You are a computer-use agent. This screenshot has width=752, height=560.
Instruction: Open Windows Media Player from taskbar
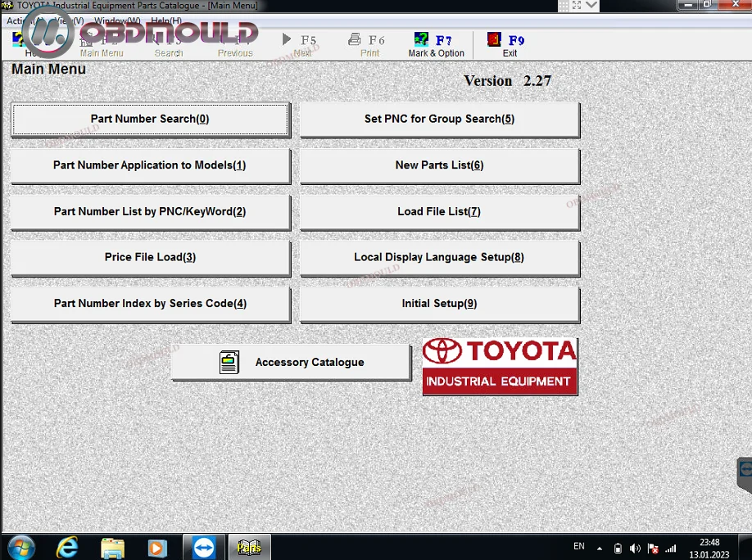[x=156, y=548]
